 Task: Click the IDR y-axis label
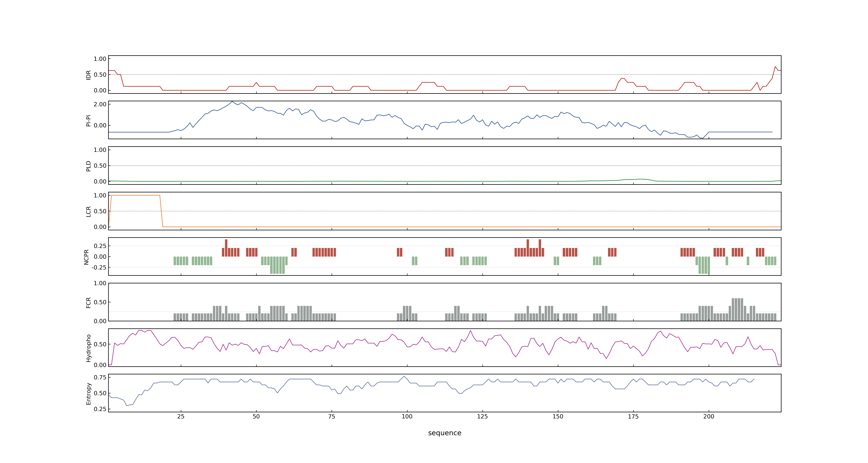88,75
